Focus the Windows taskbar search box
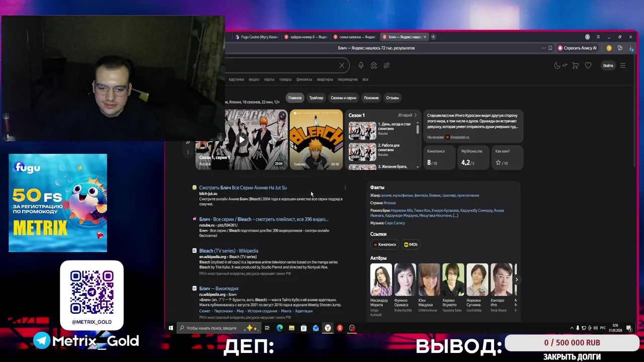The width and height of the screenshot is (644, 362). pos(218,328)
